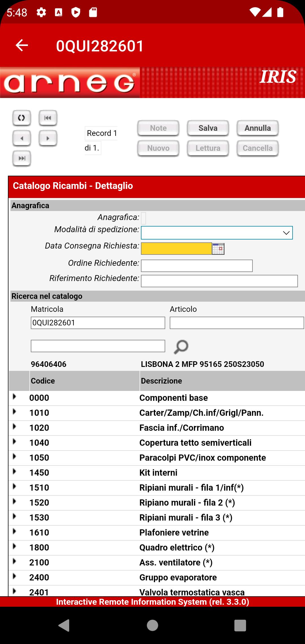Open Modalità di spedizione dropdown
The image size is (305, 644).
pyautogui.click(x=217, y=233)
